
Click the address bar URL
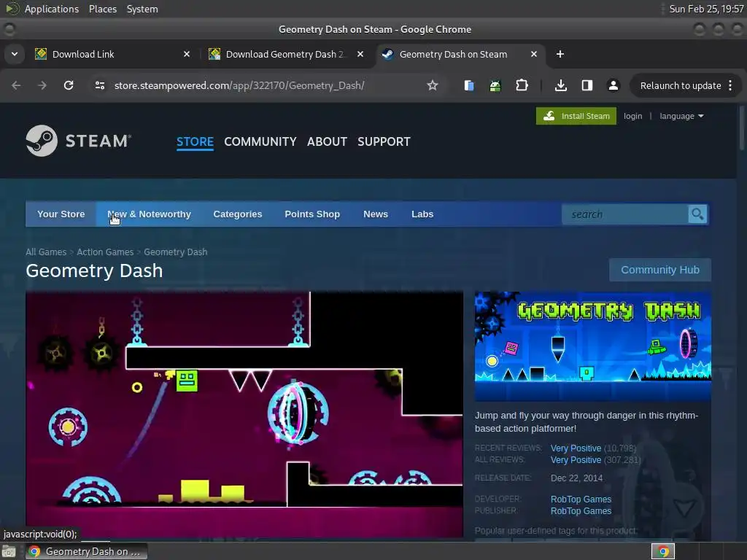click(239, 85)
